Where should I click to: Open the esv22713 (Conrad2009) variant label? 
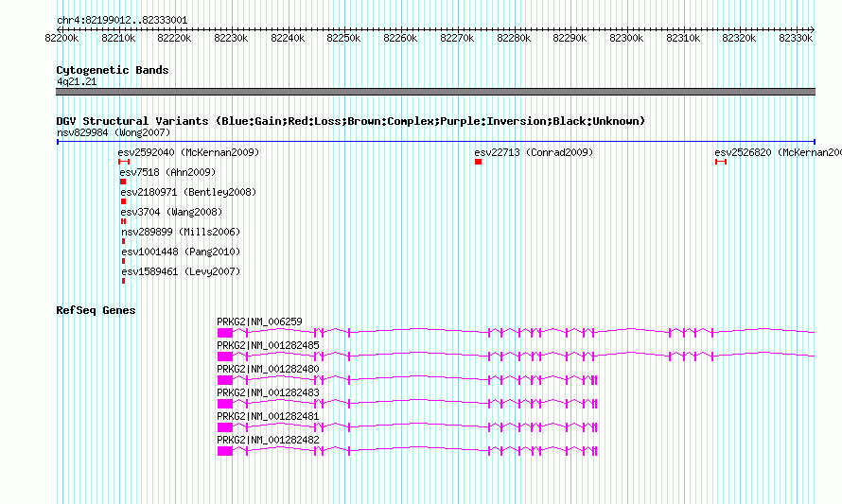pyautogui.click(x=534, y=152)
